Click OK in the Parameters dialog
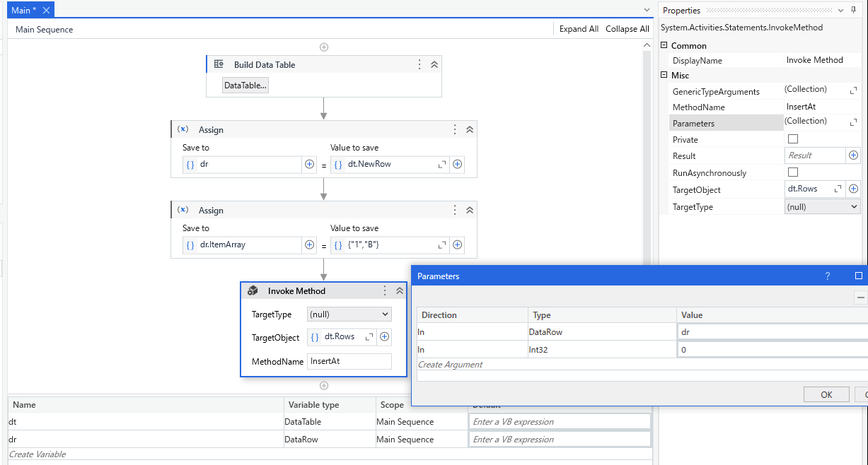The image size is (868, 465). point(826,394)
